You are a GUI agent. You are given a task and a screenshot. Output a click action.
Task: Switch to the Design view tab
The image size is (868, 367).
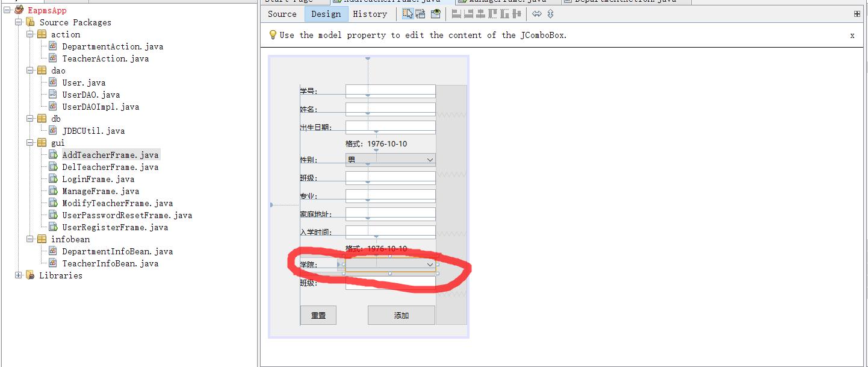click(x=326, y=14)
